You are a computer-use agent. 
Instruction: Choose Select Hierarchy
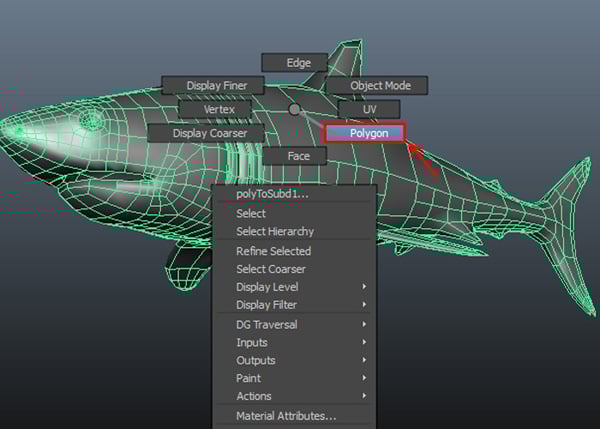pyautogui.click(x=294, y=231)
